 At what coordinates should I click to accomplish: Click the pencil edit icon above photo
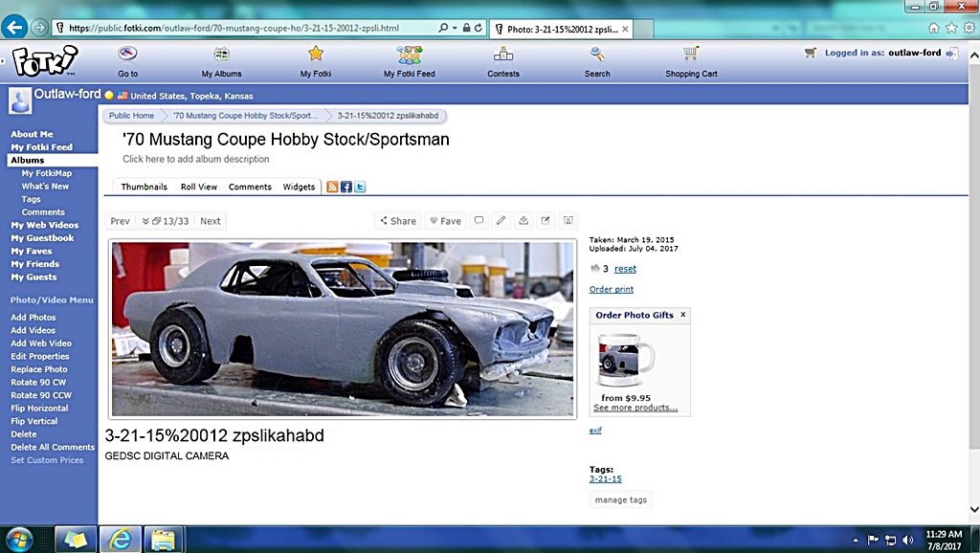tap(501, 221)
